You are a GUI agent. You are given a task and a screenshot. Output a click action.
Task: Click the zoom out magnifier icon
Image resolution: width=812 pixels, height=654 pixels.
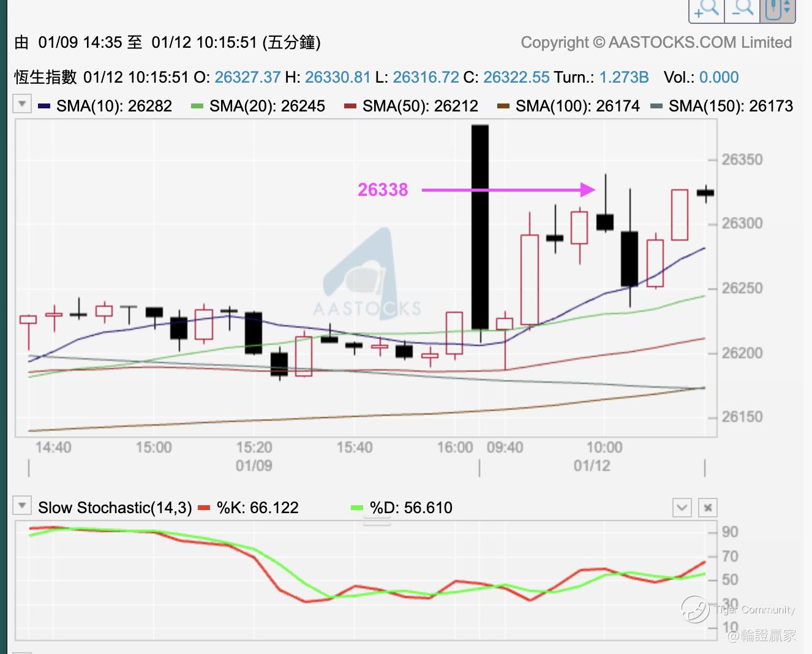coord(742,9)
